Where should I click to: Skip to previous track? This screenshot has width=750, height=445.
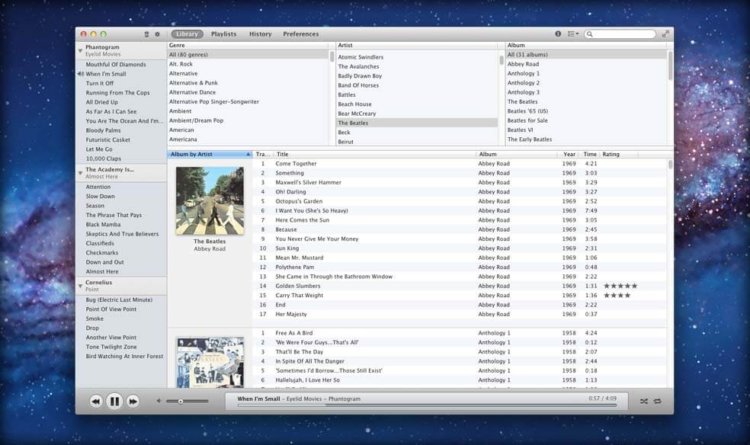(x=96, y=401)
